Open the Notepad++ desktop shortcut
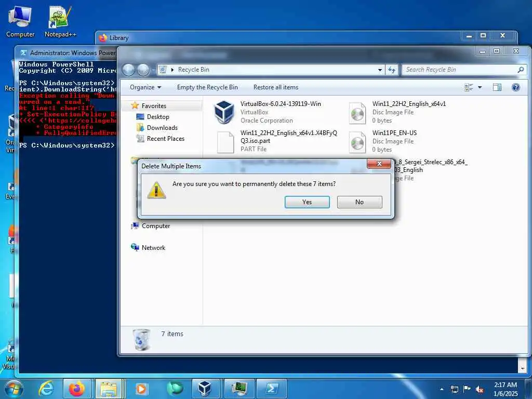 point(60,21)
